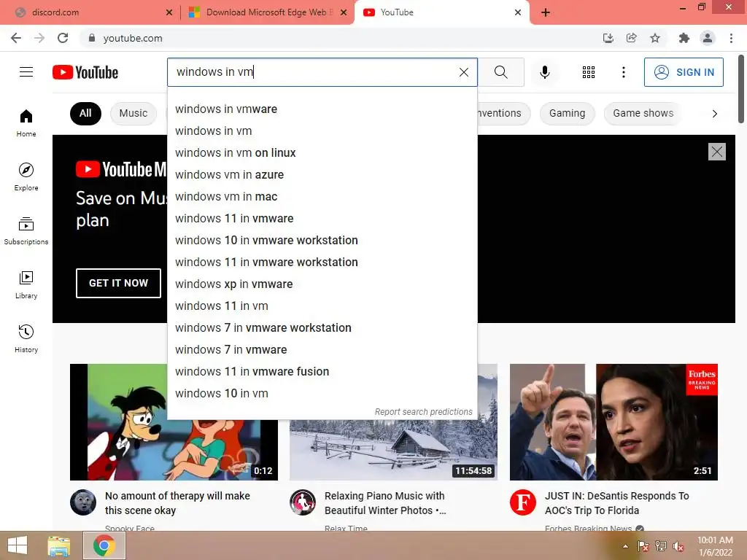Open Chrome three-dot menu
The image size is (747, 560).
click(731, 38)
